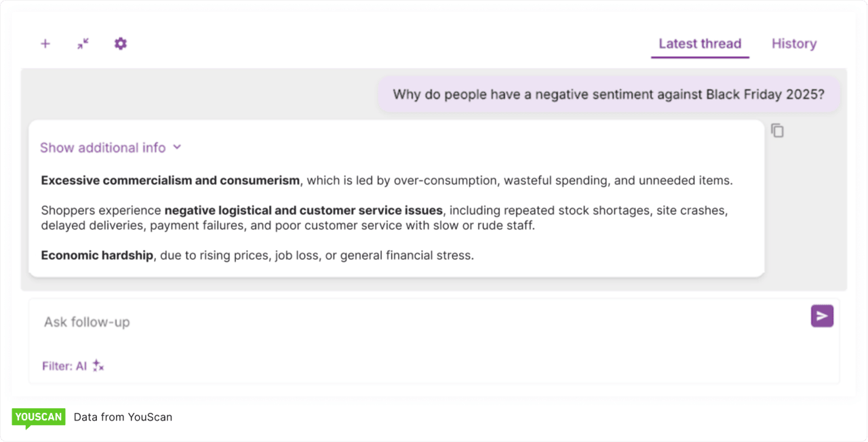Collapse the assistant using the diagonal arrows icon
The image size is (868, 442).
pos(83,43)
